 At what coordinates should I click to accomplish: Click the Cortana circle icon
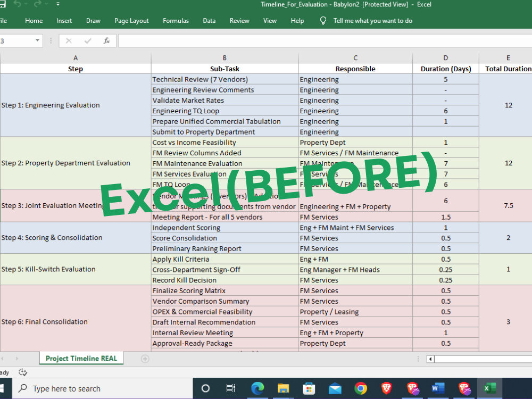tap(205, 388)
